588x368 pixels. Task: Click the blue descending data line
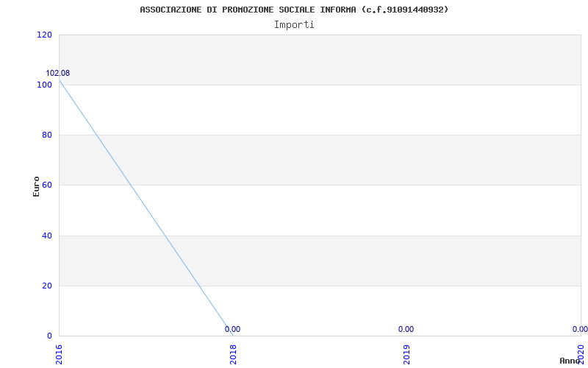click(x=146, y=208)
